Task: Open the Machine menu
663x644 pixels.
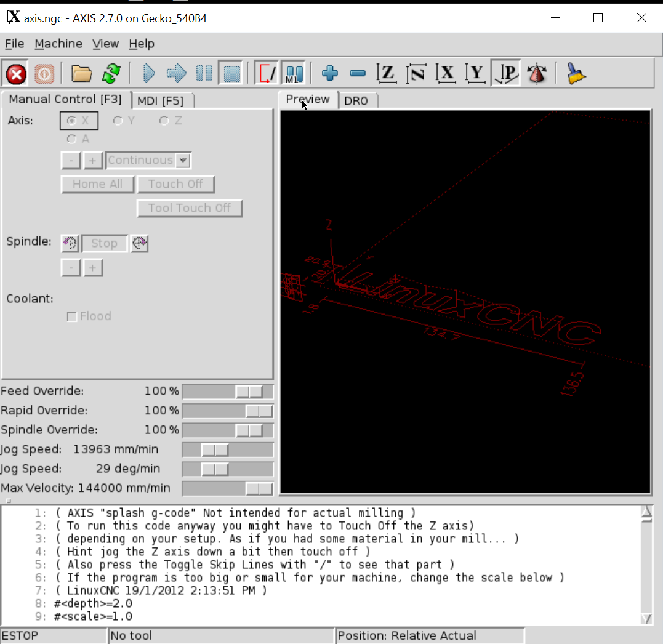Action: pos(58,44)
